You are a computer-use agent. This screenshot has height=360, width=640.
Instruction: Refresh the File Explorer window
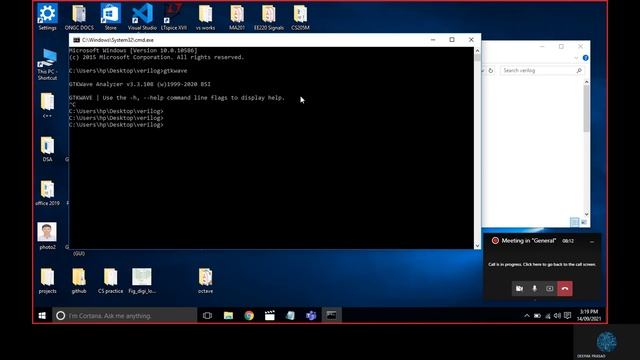click(x=491, y=71)
